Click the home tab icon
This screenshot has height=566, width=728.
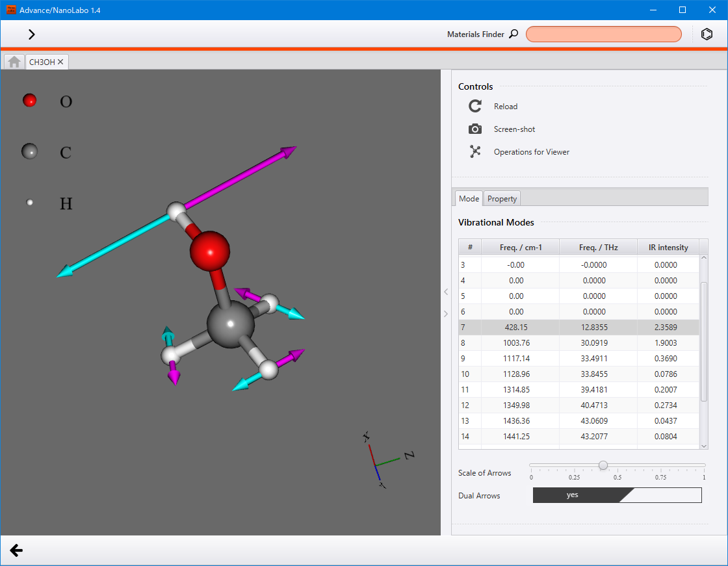click(14, 62)
